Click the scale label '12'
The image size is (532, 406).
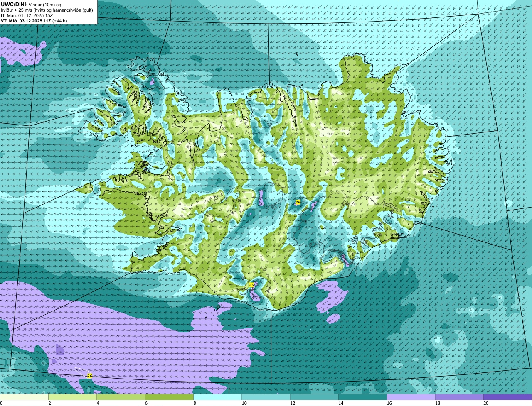tap(292, 403)
